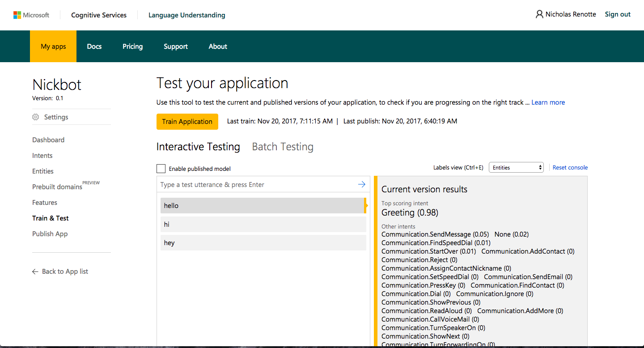
Task: Click the Settings gear icon
Action: (36, 117)
